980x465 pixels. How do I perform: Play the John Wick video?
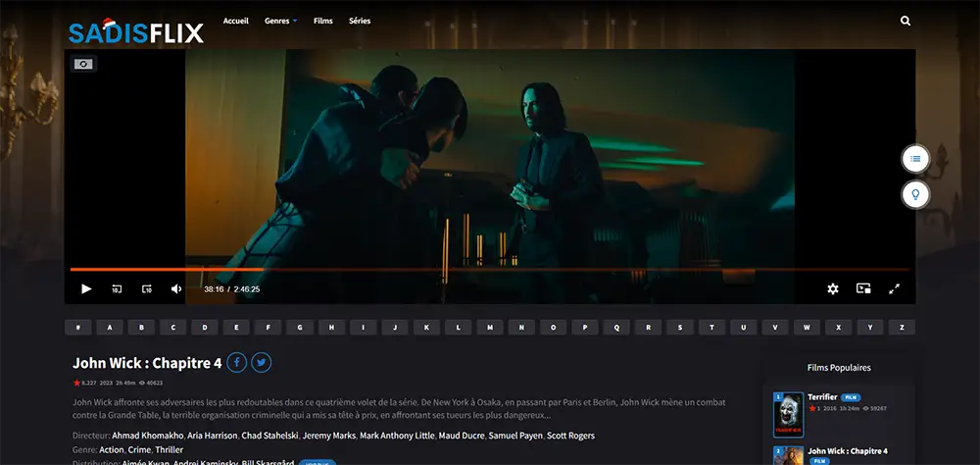coord(86,288)
